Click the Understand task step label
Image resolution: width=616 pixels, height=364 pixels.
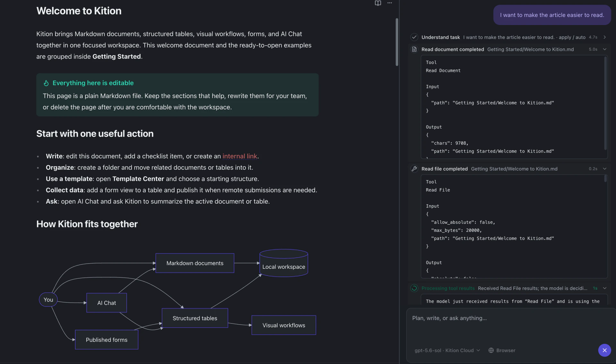coord(441,37)
